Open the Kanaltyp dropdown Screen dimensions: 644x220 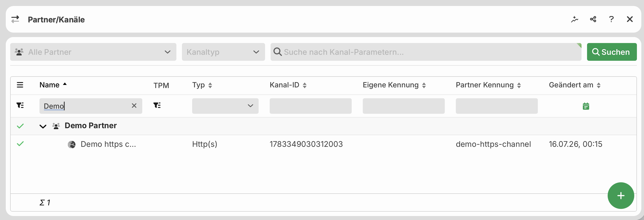(x=223, y=52)
